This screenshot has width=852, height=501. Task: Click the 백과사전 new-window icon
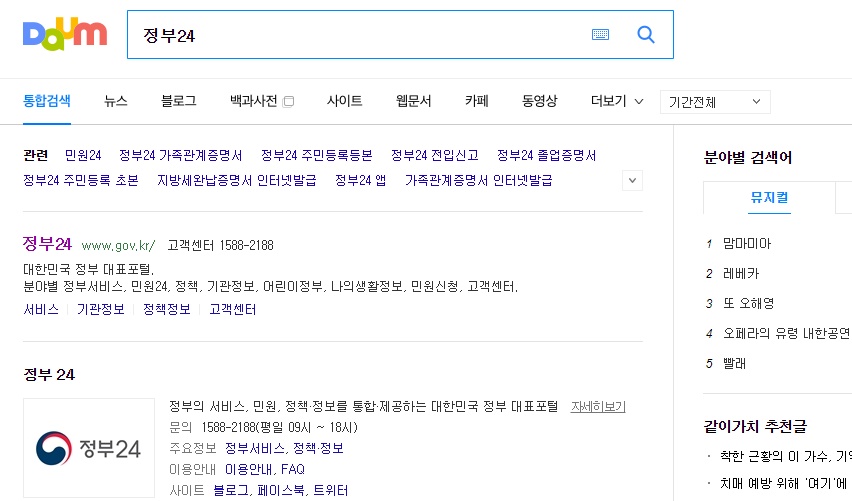click(289, 102)
